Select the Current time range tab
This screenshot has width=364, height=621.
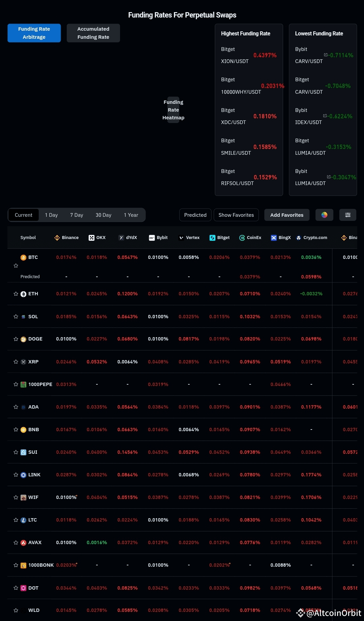click(x=24, y=215)
